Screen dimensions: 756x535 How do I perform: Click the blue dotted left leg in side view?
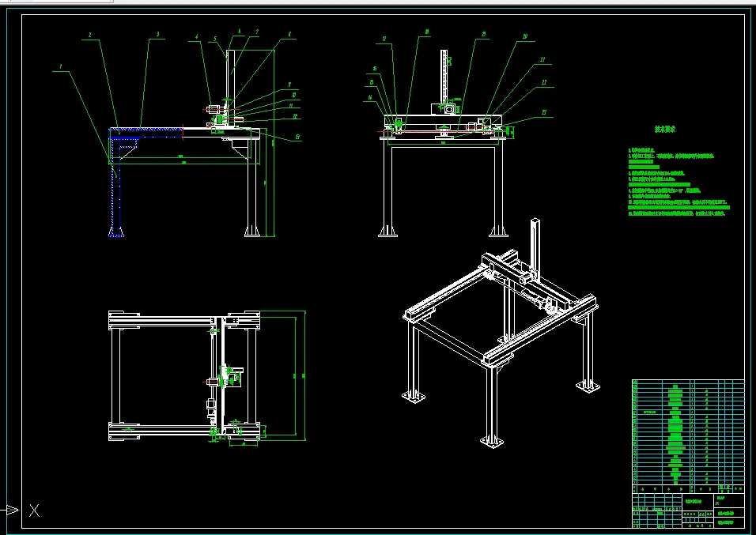[x=115, y=186]
